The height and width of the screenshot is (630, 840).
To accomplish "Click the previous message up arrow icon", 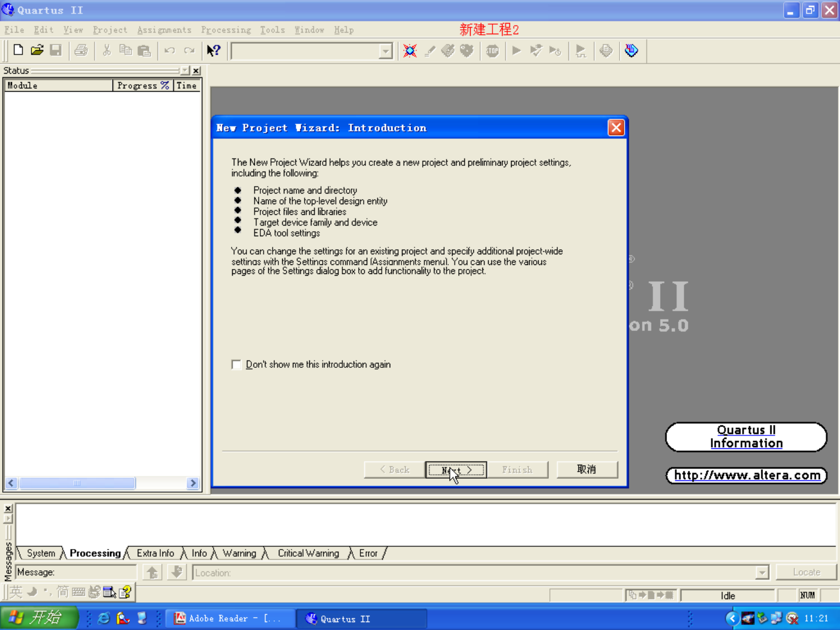I will [x=152, y=572].
